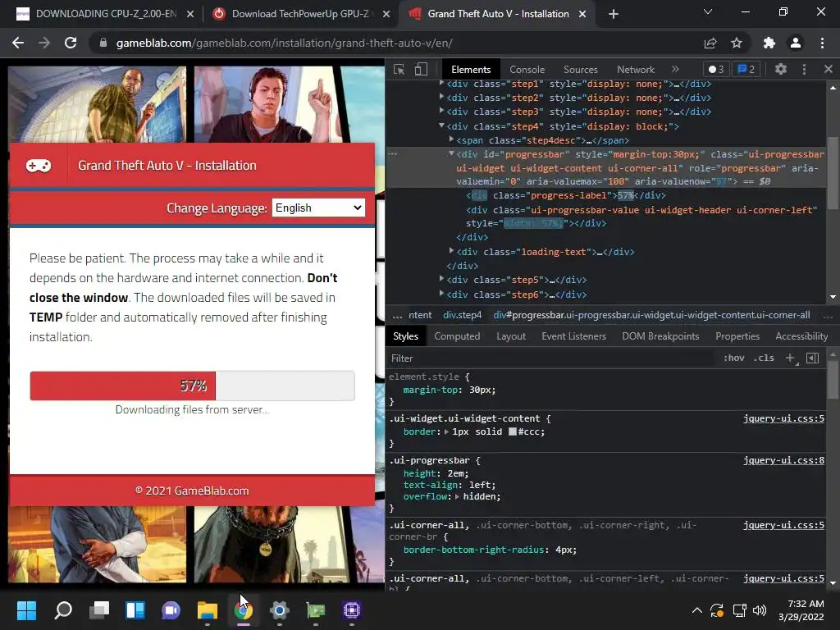Expand the overflow shorthand property triangle
Viewport: 840px width, 630px height.
[x=458, y=496]
